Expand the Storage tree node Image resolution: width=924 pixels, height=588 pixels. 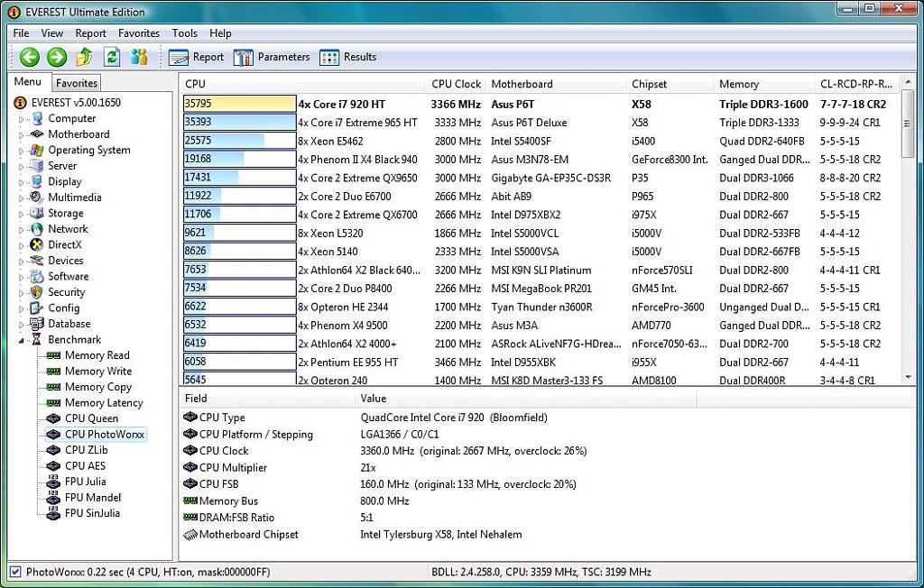click(22, 215)
